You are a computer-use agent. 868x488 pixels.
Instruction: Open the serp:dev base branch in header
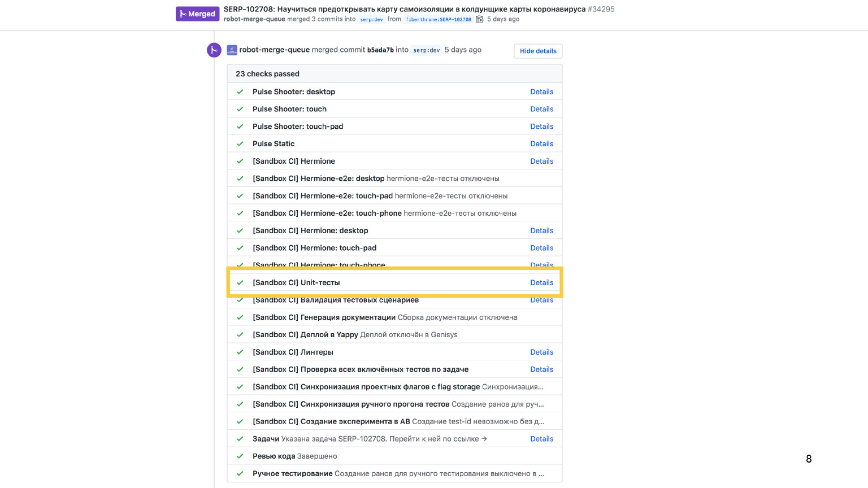[x=371, y=19]
